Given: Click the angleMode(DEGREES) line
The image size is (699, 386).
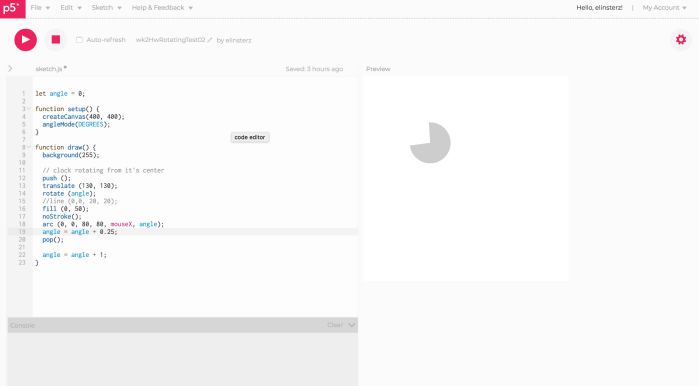Looking at the screenshot, I should pyautogui.click(x=76, y=124).
